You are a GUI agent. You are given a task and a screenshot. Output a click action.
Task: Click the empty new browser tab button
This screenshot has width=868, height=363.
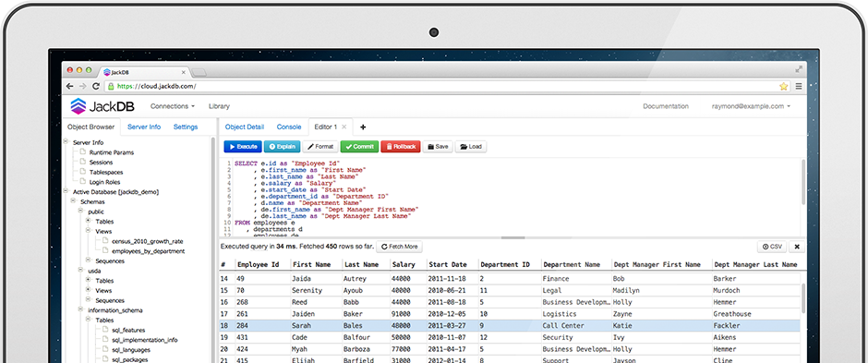pyautogui.click(x=199, y=72)
